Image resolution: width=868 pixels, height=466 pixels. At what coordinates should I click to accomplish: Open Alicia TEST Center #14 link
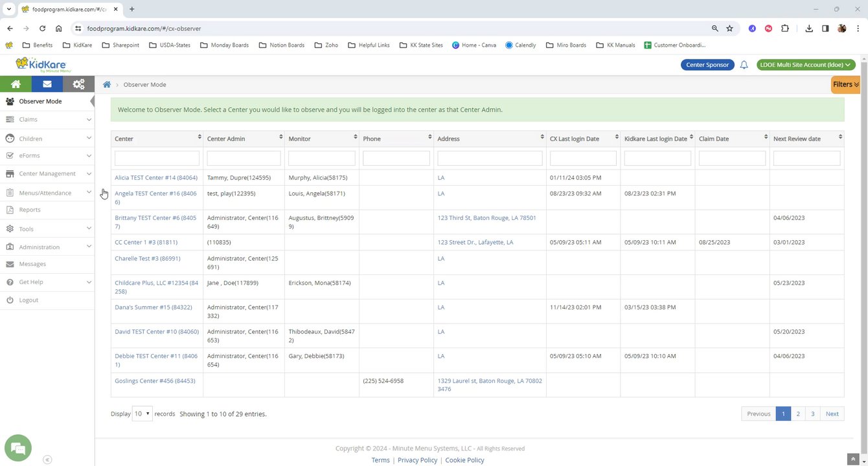[156, 177]
